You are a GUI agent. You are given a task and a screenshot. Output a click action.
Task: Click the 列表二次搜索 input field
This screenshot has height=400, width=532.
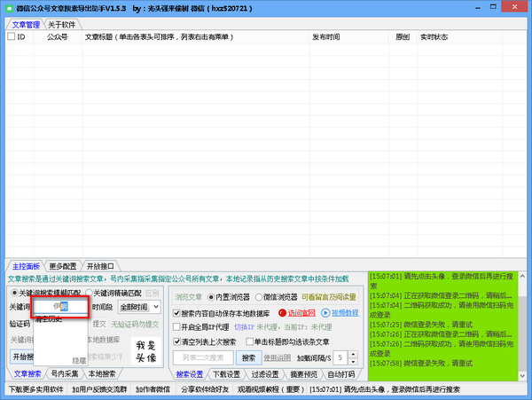(x=203, y=357)
